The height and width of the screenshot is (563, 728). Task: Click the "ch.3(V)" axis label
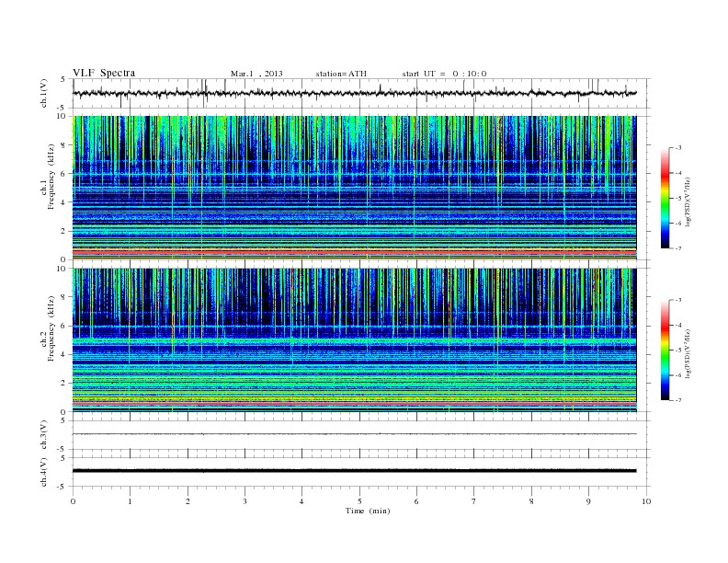[44, 435]
